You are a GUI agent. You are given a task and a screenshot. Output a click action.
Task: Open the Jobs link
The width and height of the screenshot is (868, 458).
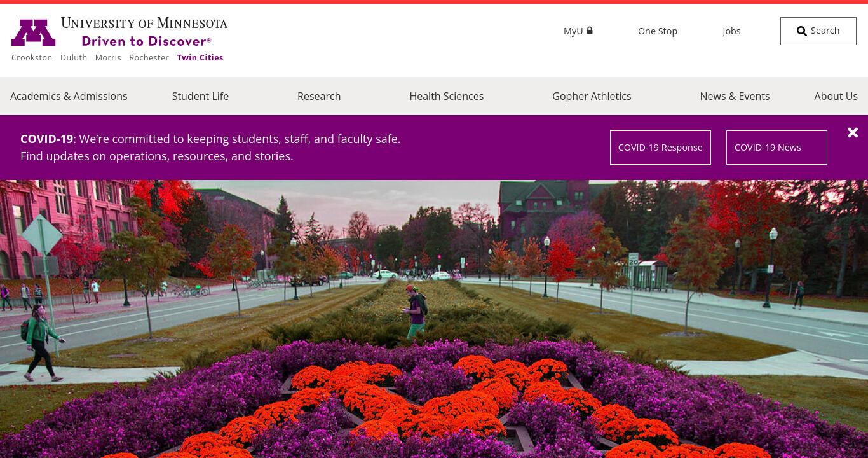(731, 31)
